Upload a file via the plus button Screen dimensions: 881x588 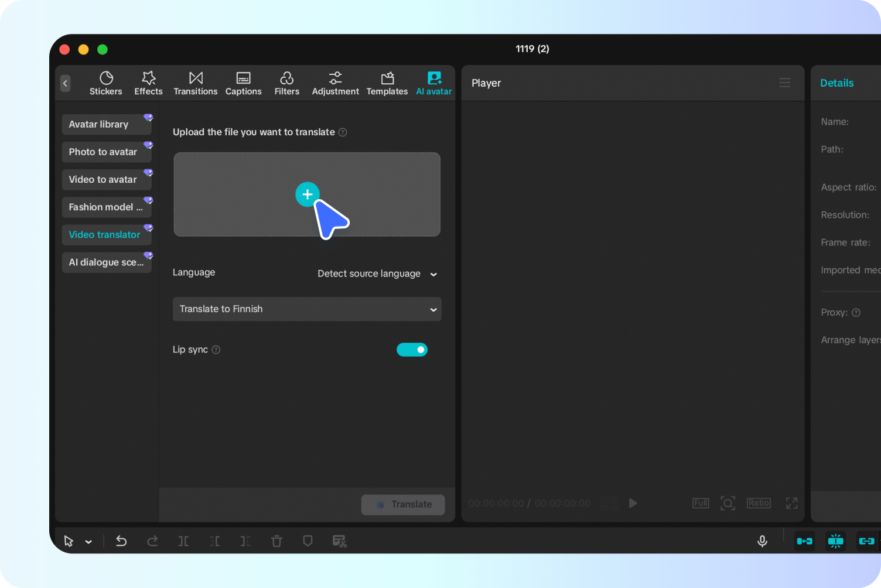(x=307, y=194)
